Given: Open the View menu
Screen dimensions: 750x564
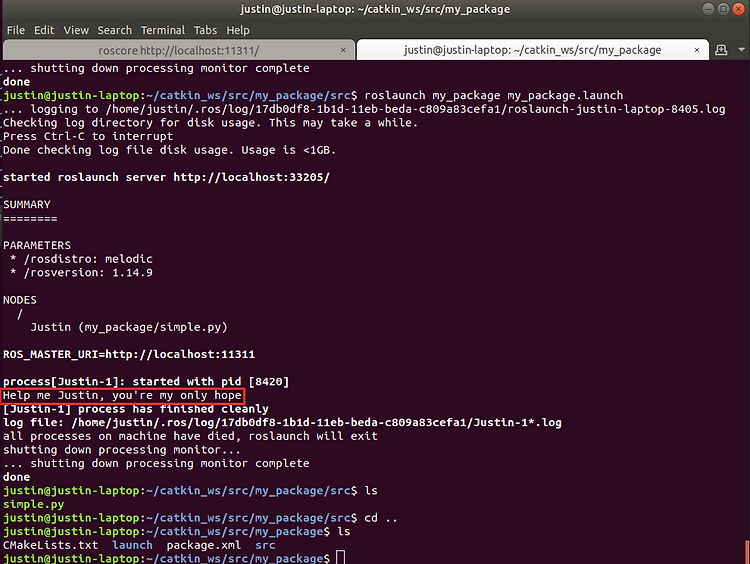Looking at the screenshot, I should pyautogui.click(x=76, y=30).
